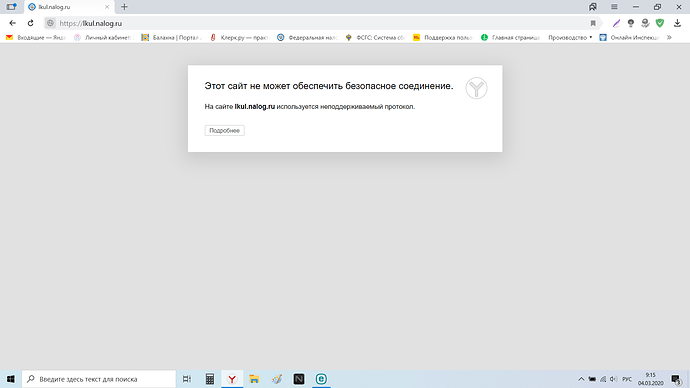Open the 'Входящие — Яндекс' bookmark
The height and width of the screenshot is (388, 690).
[35, 38]
